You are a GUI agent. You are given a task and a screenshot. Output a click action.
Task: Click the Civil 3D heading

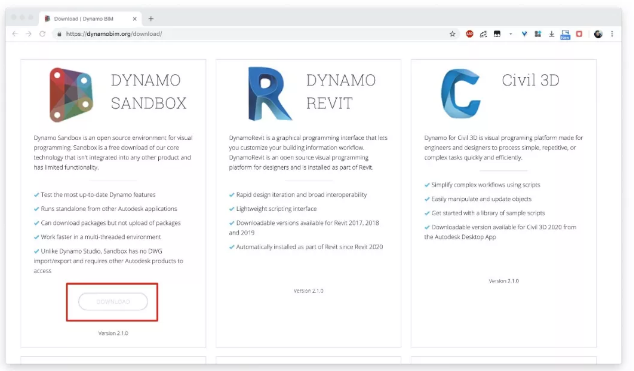click(530, 80)
